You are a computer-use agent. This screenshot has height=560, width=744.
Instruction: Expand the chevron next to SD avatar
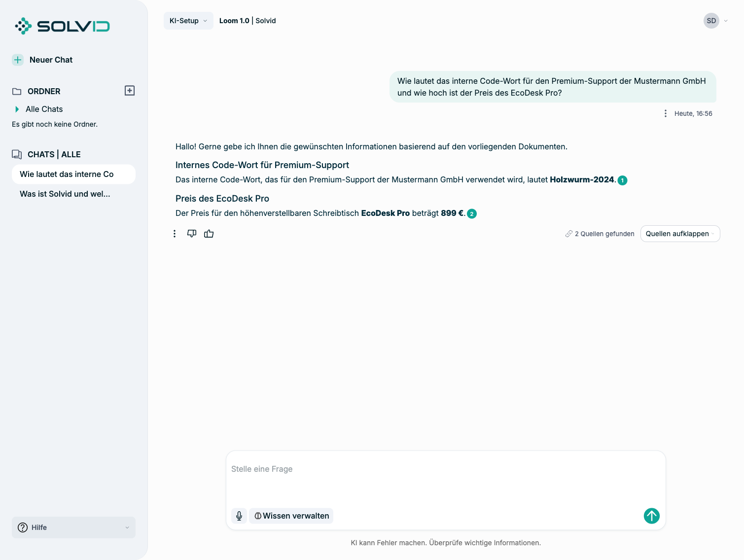[726, 21]
